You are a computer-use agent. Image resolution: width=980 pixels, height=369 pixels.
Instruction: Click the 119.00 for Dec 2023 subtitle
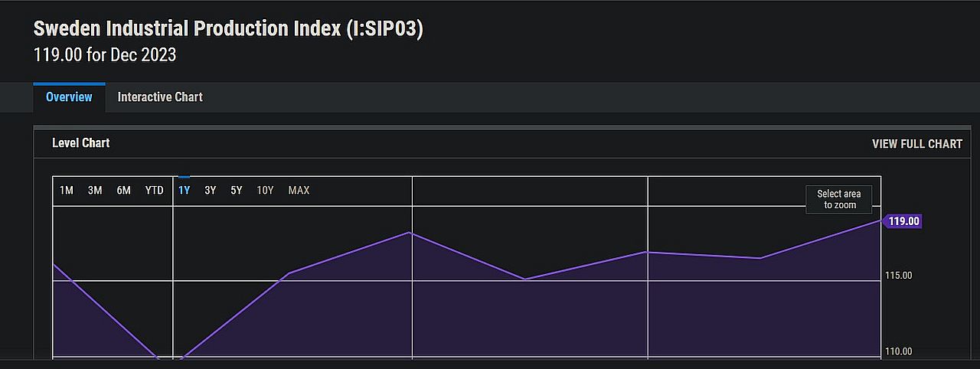coord(105,55)
